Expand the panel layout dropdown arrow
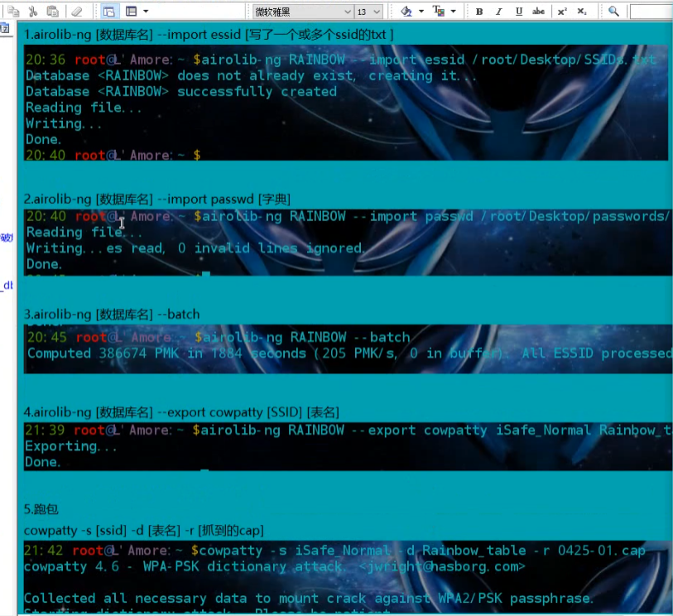673x616 pixels. (146, 12)
